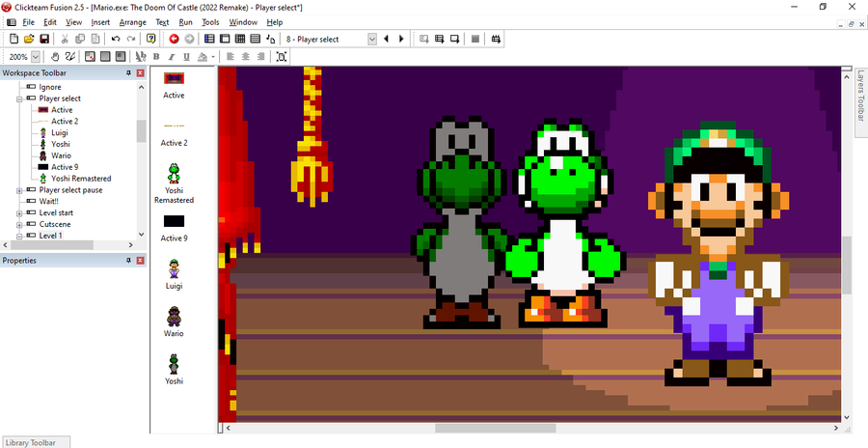This screenshot has height=448, width=868.
Task: Go back with the red arrow icon
Action: coord(174,39)
